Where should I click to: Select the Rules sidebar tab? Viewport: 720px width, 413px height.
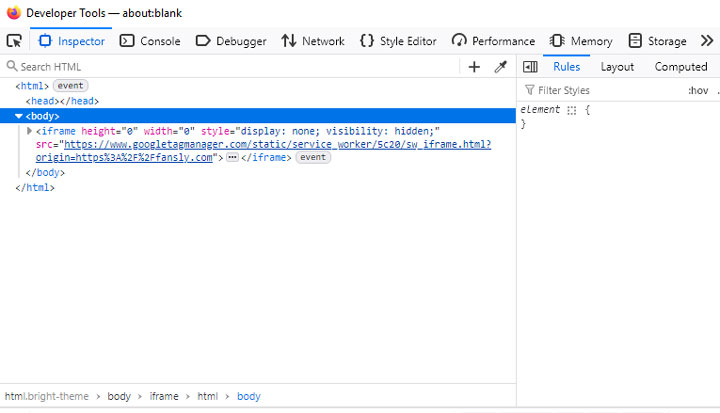pyautogui.click(x=566, y=67)
